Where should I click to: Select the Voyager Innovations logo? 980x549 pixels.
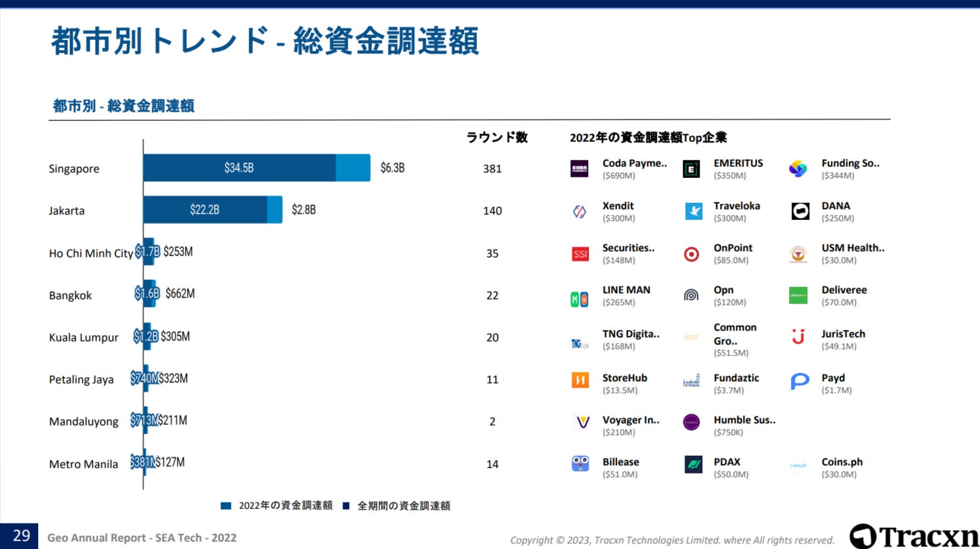[x=582, y=422]
